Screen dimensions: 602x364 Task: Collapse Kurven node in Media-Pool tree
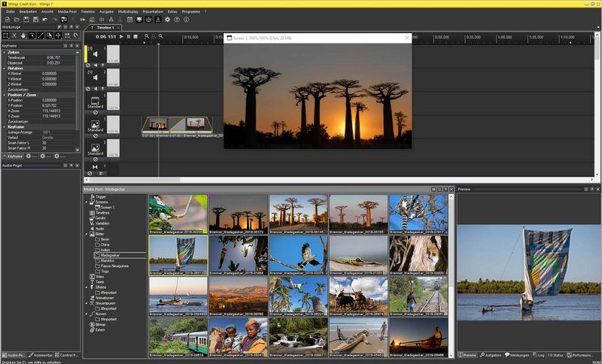click(87, 314)
